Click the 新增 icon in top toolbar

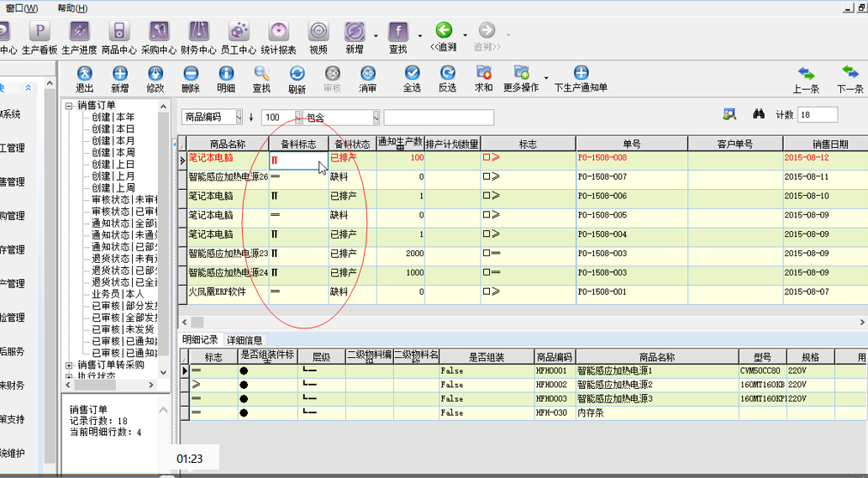click(x=355, y=31)
